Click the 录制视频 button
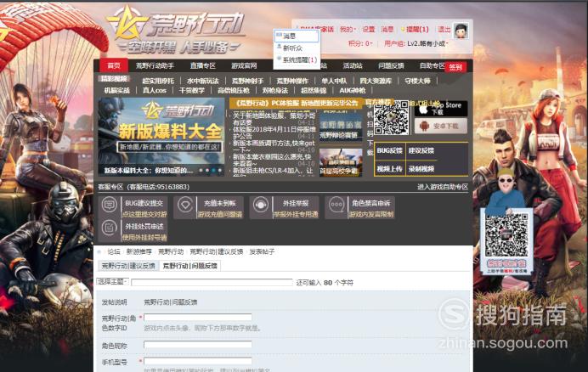The image size is (588, 372). [x=421, y=169]
